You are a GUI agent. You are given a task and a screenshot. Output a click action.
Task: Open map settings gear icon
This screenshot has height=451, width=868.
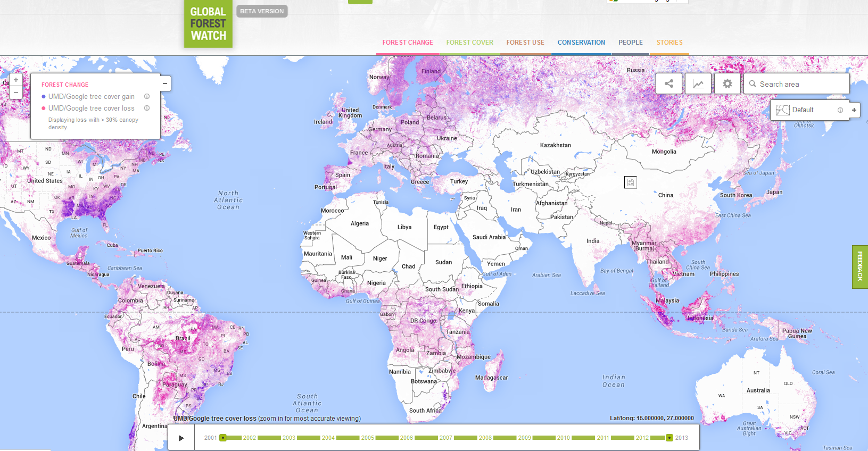coord(727,83)
